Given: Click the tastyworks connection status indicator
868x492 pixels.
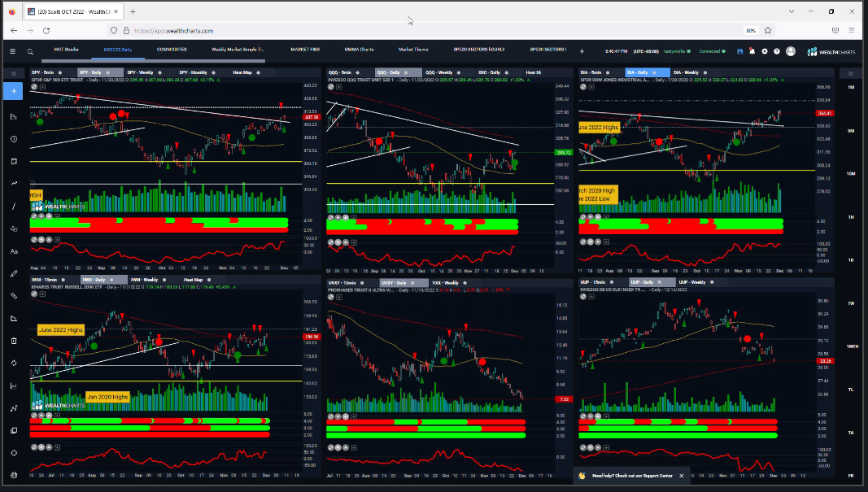Looking at the screenshot, I should coord(677,51).
